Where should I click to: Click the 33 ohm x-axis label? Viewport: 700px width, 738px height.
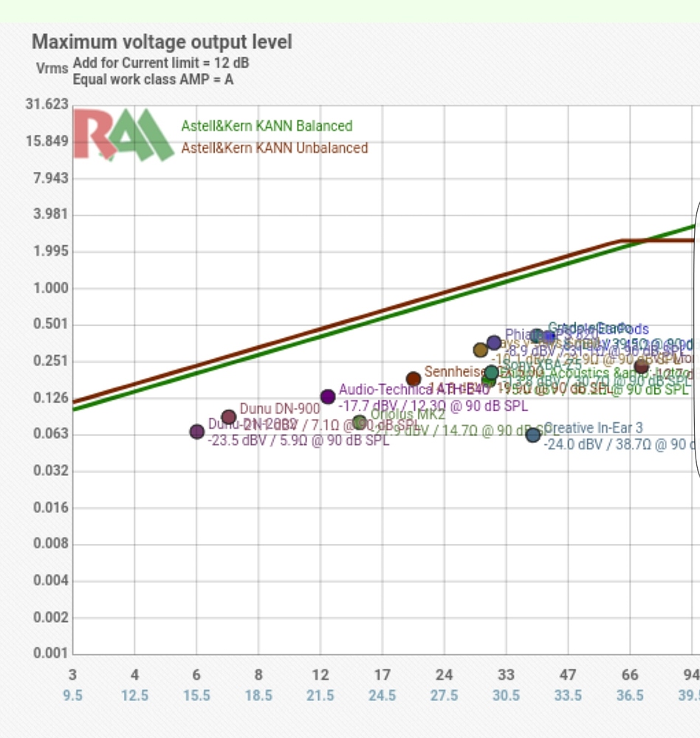point(507,675)
